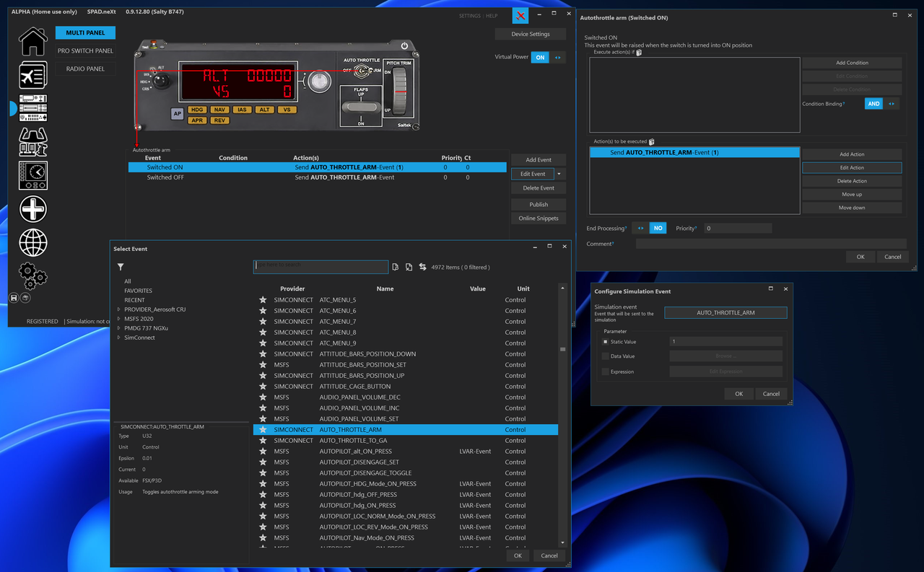Click the clipboard icon next to Action(s) to be executed
The width and height of the screenshot is (924, 572).
652,142
